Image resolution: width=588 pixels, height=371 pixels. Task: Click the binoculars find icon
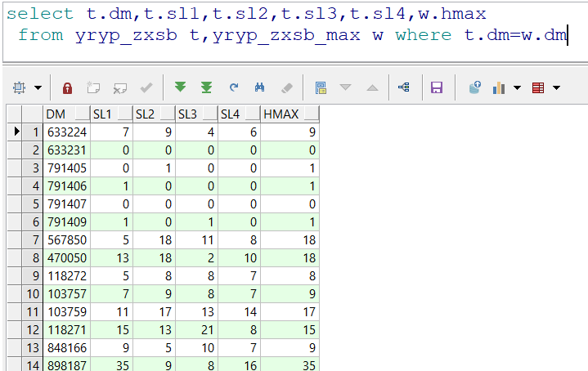pos(259,87)
